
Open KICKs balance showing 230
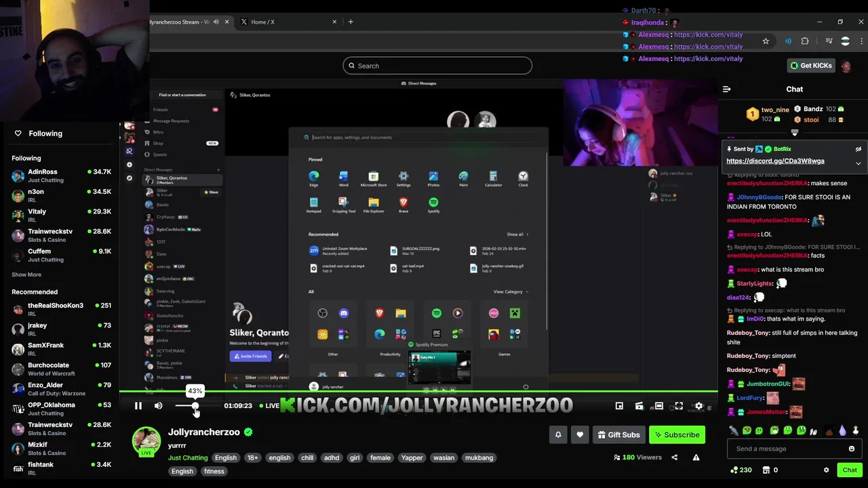[741, 470]
